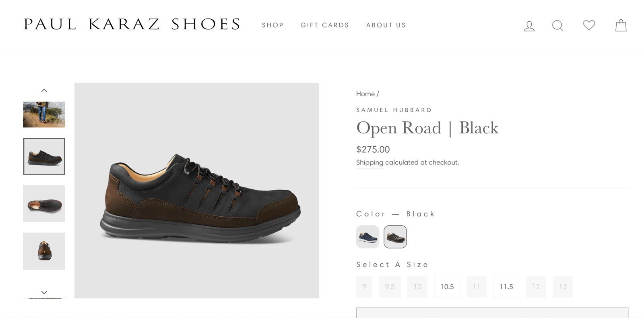View the top-down shoe thumbnail
Image resolution: width=644 pixels, height=318 pixels.
point(44,204)
